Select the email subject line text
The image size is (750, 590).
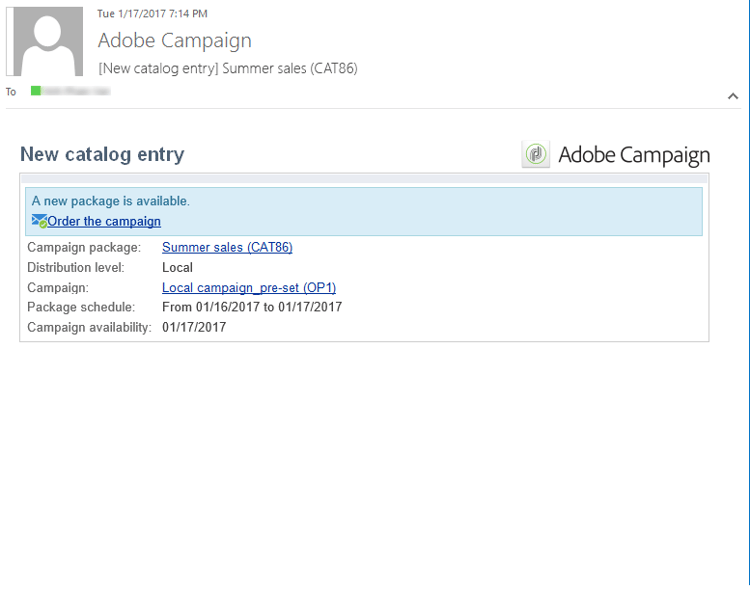point(228,68)
